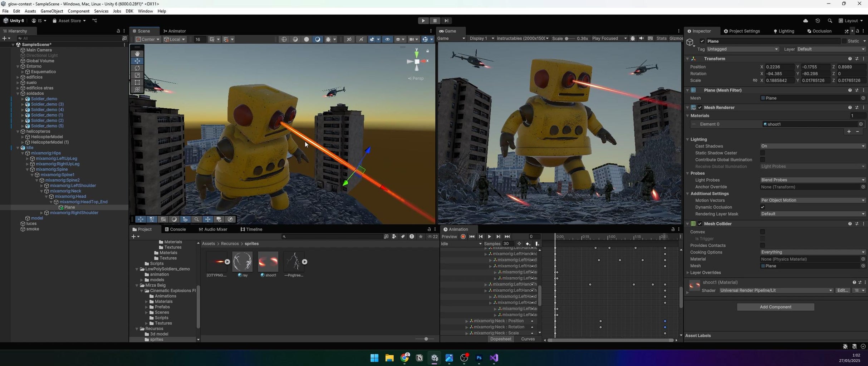Enable Contribute Global Illumination checkbox

click(762, 160)
